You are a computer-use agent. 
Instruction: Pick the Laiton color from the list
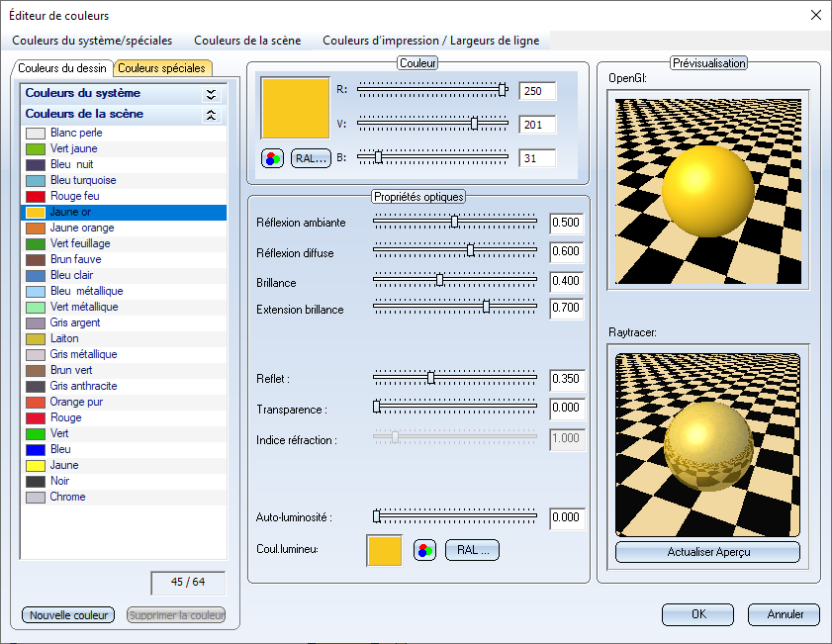(64, 338)
